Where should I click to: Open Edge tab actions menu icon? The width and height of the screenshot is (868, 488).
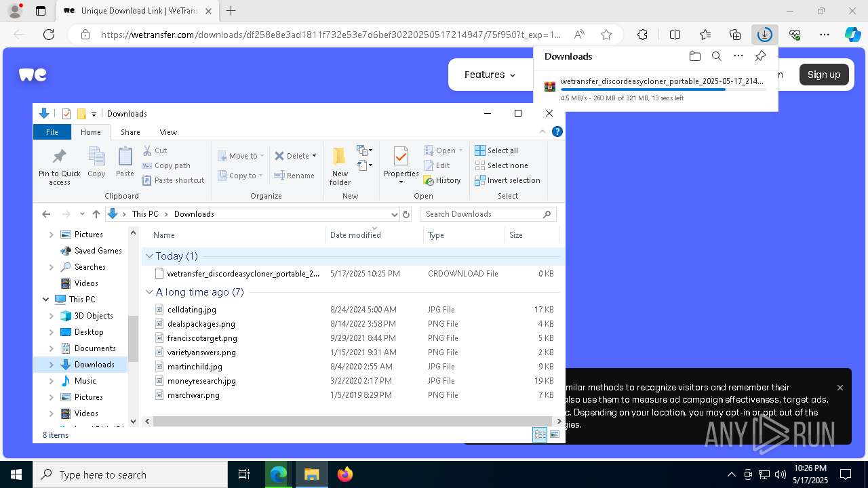[41, 11]
